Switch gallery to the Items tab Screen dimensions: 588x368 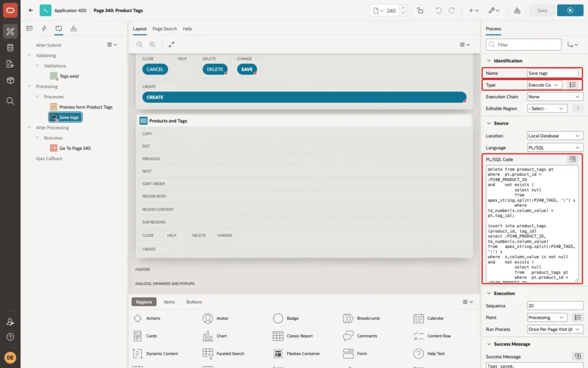coord(169,302)
